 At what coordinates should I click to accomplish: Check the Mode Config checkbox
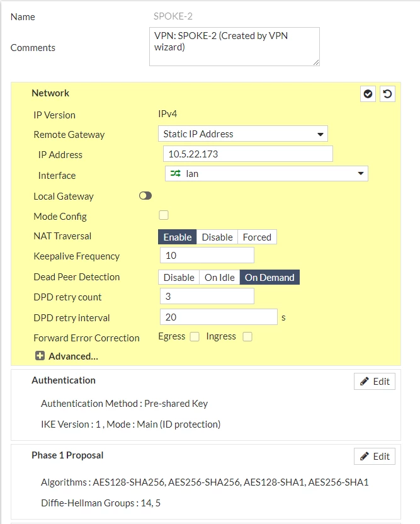pyautogui.click(x=164, y=215)
